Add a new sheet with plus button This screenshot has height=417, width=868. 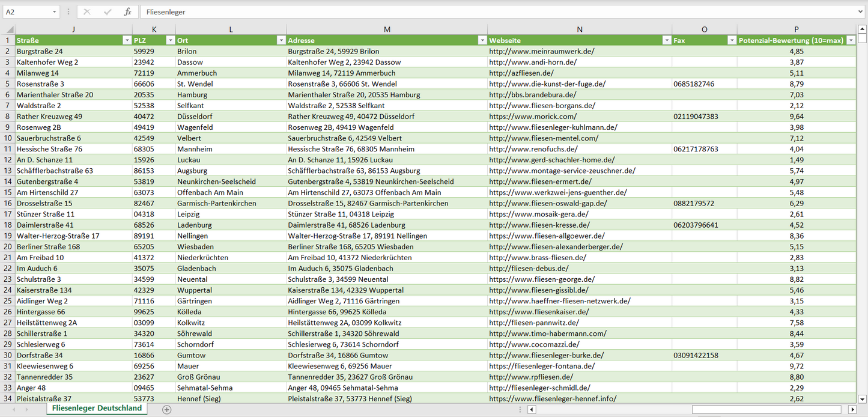pos(167,409)
